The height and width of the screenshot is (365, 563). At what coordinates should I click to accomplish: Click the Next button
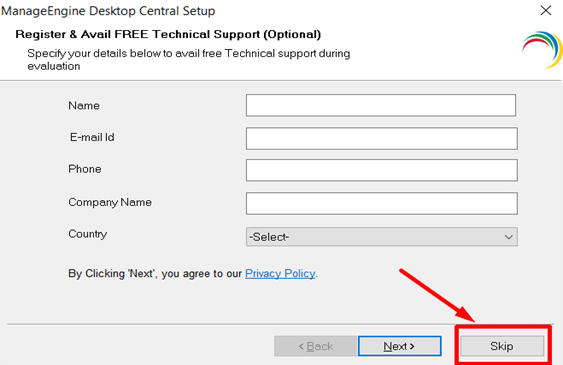400,346
